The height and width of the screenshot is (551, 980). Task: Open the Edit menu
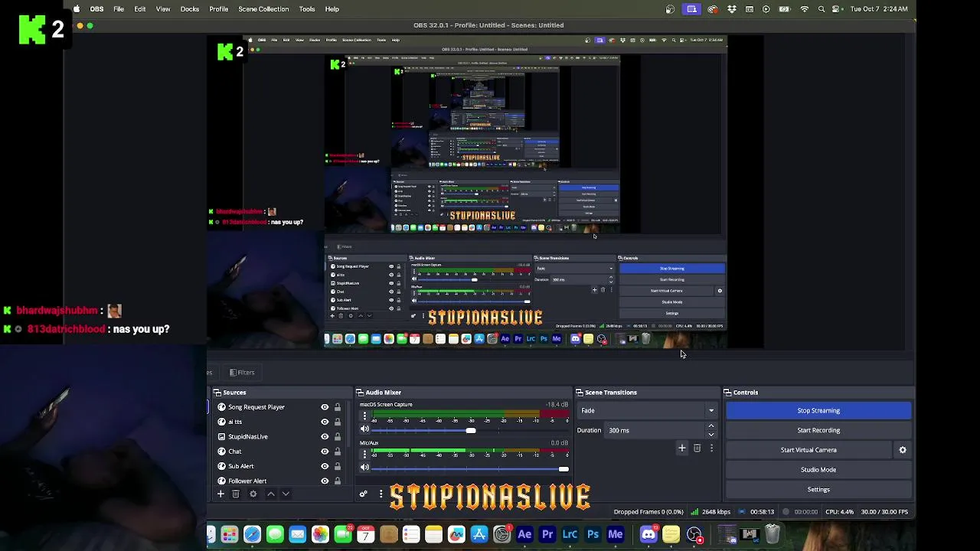(x=140, y=9)
